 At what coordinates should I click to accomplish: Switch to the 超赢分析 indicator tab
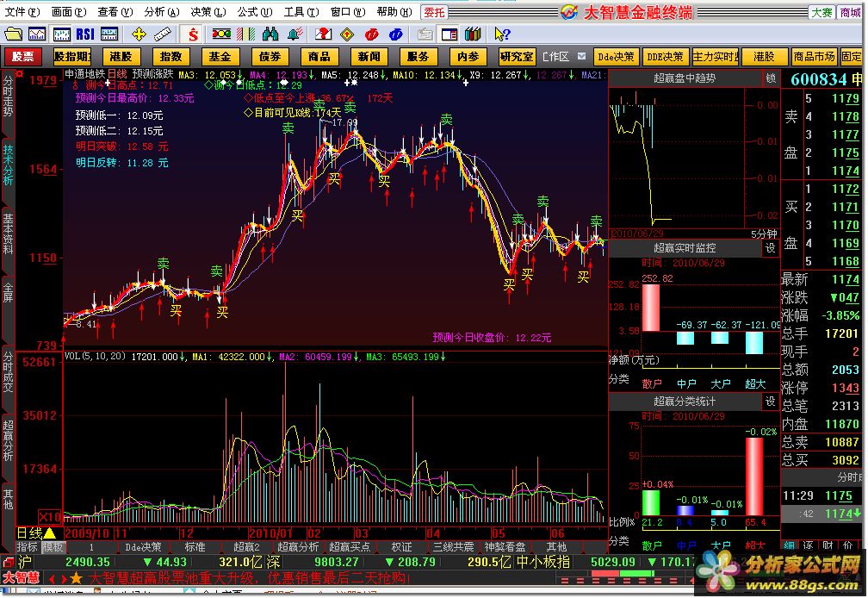point(298,547)
